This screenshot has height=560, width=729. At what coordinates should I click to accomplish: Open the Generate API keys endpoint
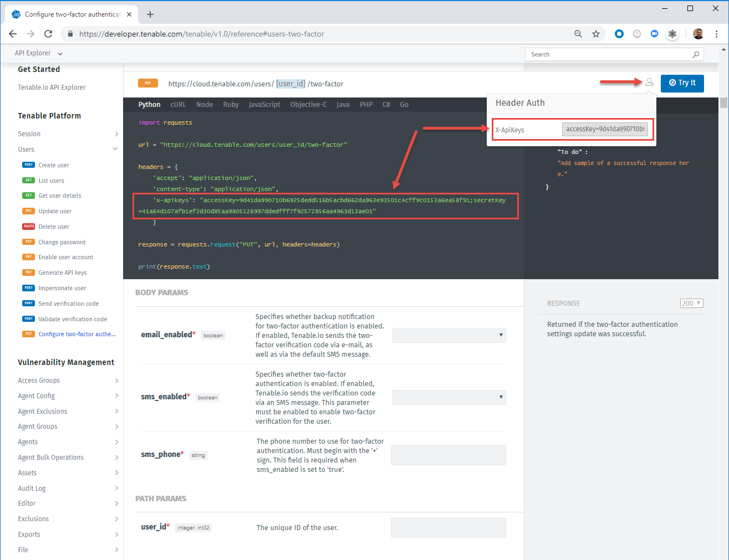62,273
